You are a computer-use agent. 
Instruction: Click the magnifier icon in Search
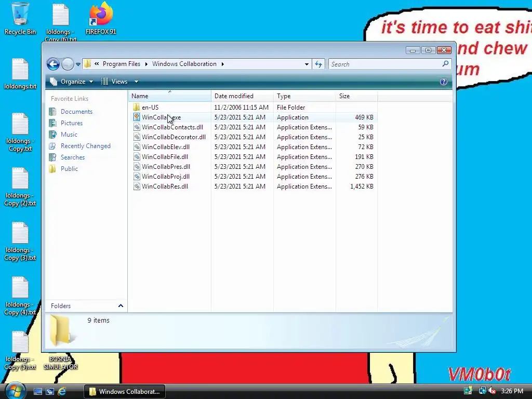pyautogui.click(x=445, y=64)
